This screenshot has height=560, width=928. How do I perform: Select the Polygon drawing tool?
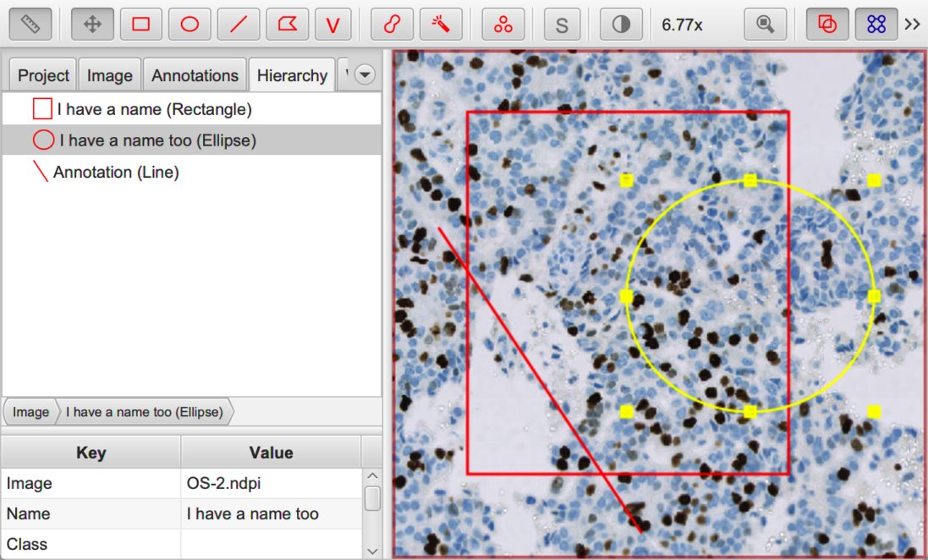point(287,25)
